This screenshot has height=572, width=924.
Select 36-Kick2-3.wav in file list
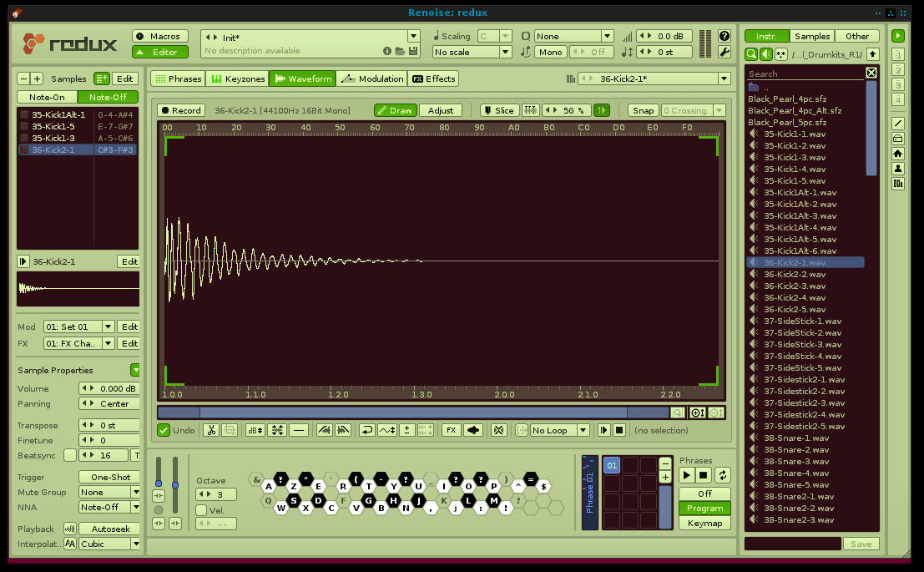[795, 286]
